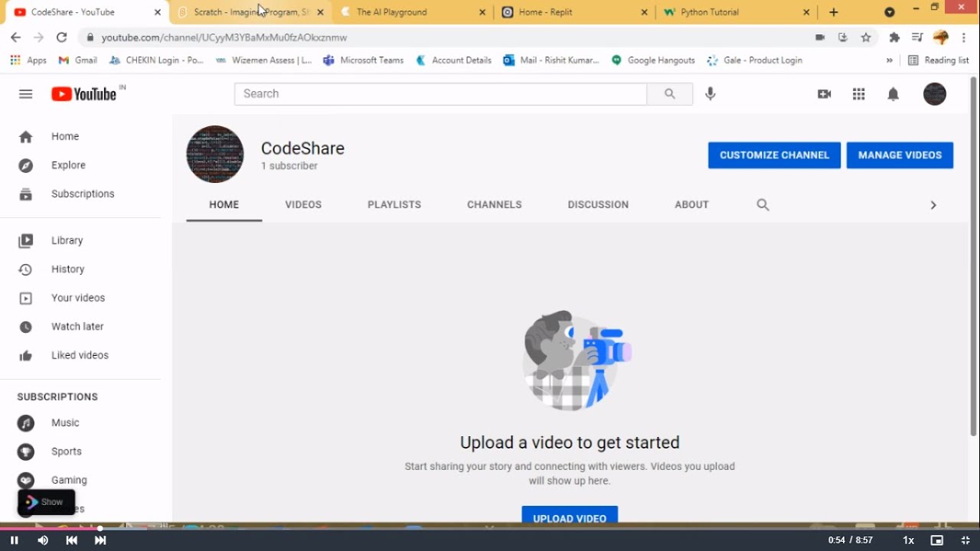Open Liked videos in the sidebar
Viewport: 980px width, 551px height.
coord(80,355)
